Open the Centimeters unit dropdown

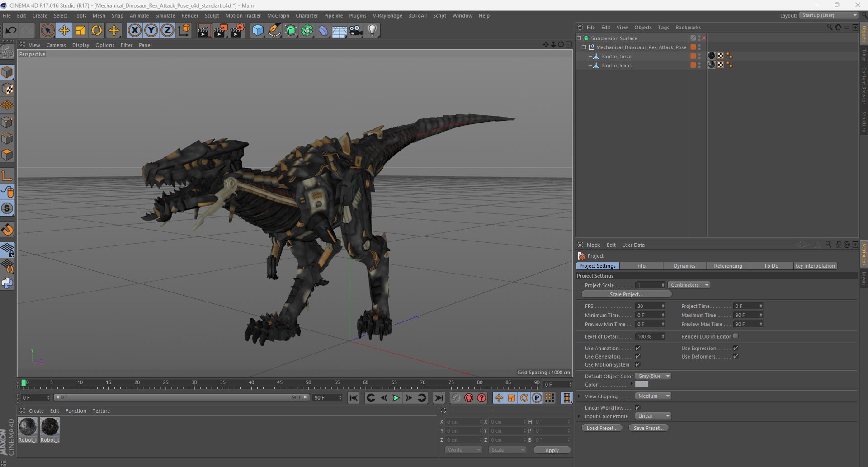pyautogui.click(x=689, y=285)
